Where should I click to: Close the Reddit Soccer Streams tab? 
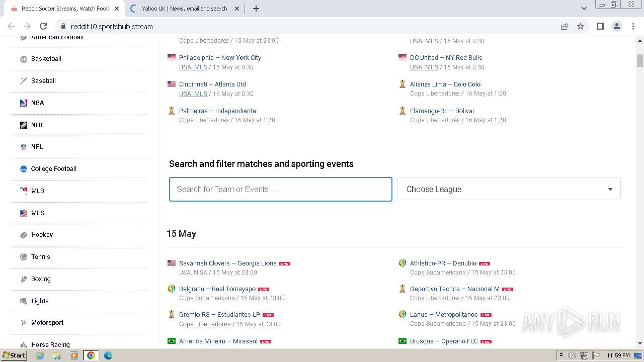coord(117,9)
